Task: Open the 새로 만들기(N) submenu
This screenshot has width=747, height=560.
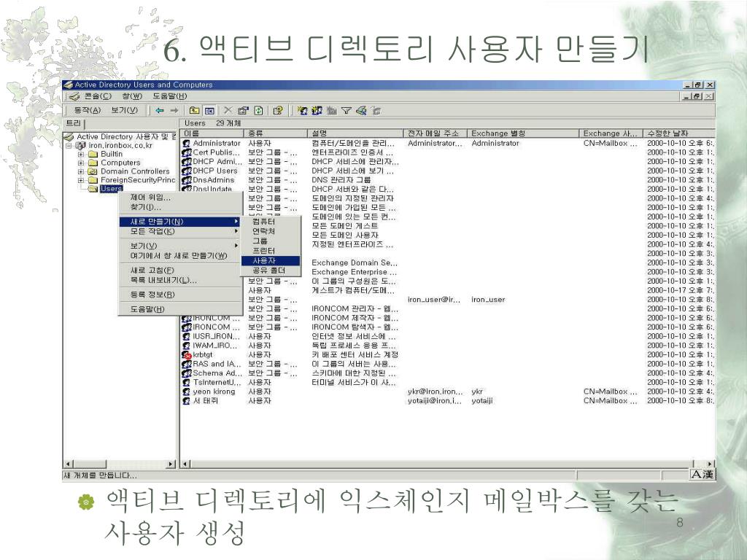Action: pyautogui.click(x=180, y=222)
